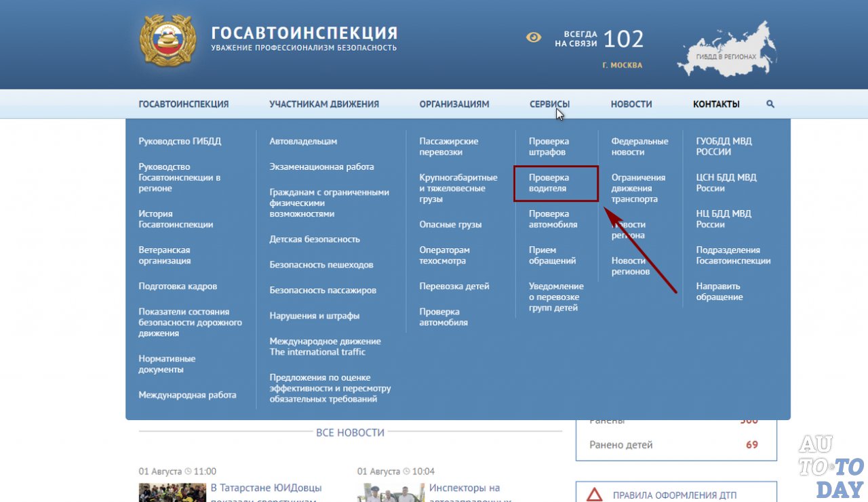Click the search magnifier icon

point(770,104)
